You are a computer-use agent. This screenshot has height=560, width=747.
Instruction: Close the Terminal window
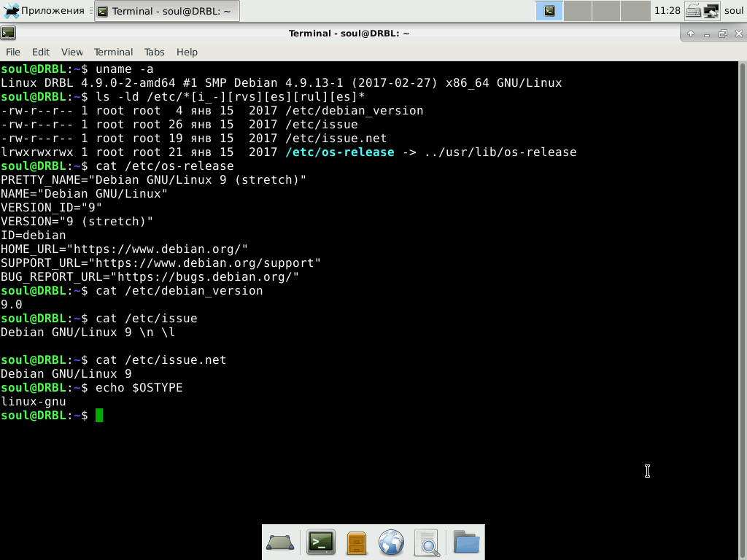click(x=739, y=34)
